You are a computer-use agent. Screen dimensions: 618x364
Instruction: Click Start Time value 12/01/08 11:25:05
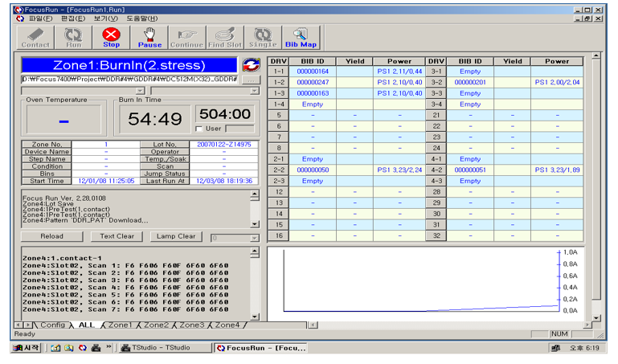coord(106,182)
